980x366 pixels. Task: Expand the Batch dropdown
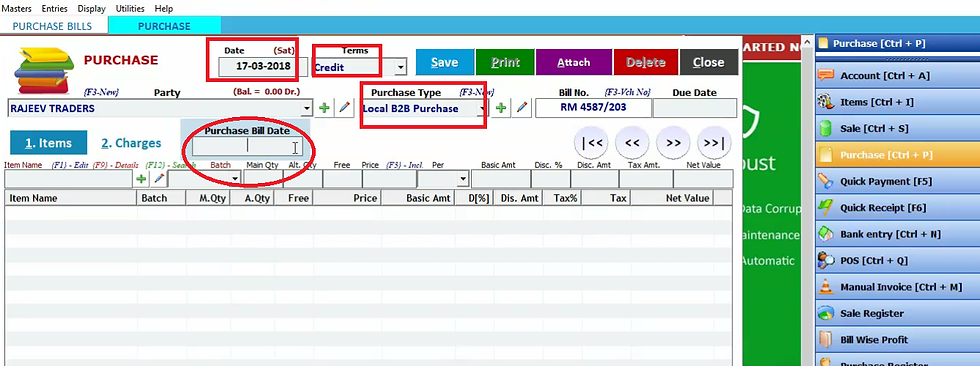(x=235, y=179)
